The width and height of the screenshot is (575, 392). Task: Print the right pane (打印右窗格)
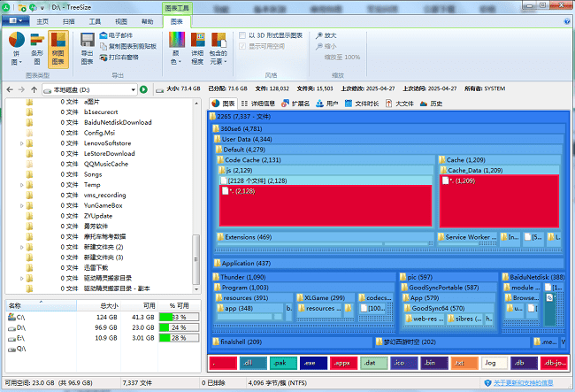[119, 56]
